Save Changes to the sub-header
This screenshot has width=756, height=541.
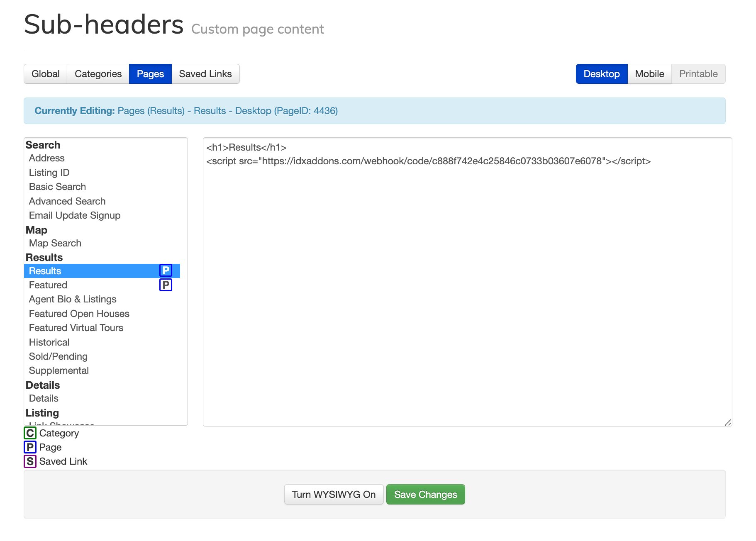[425, 495]
